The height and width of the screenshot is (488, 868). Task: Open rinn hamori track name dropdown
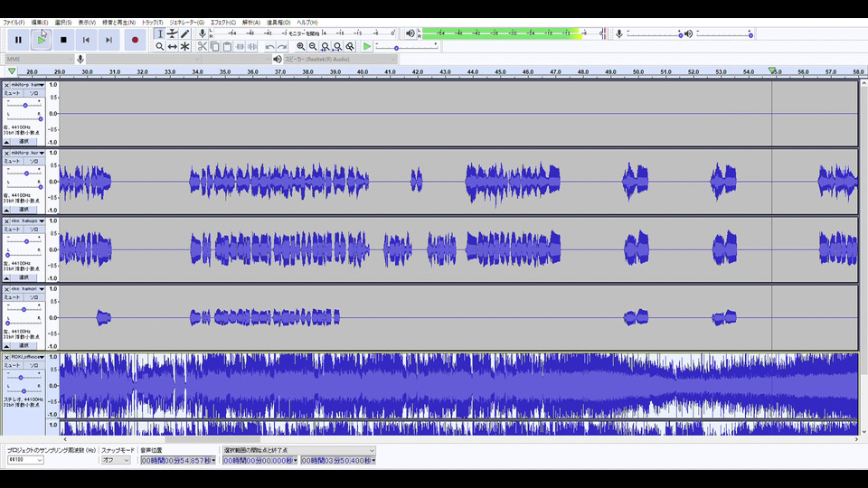pyautogui.click(x=28, y=289)
